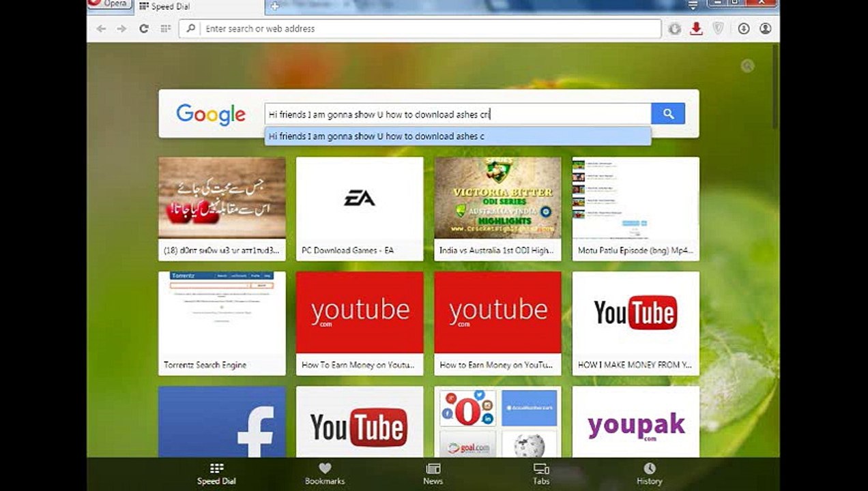Toggle the ad blocker shield icon
The image size is (868, 491).
[718, 29]
